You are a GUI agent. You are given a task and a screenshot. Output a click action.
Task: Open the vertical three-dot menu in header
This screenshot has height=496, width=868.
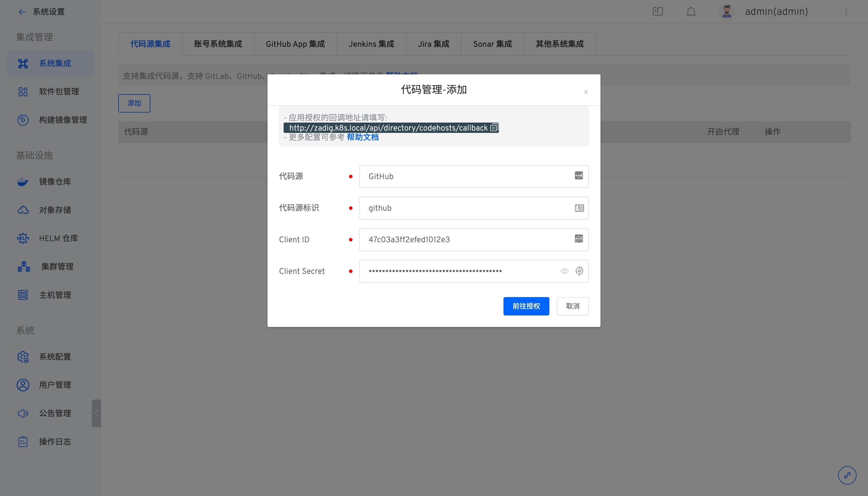(846, 11)
